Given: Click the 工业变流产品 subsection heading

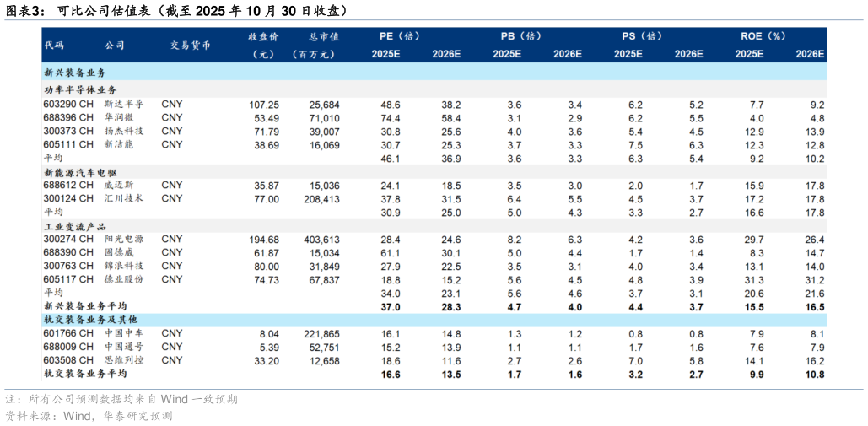Looking at the screenshot, I should click(x=75, y=226).
